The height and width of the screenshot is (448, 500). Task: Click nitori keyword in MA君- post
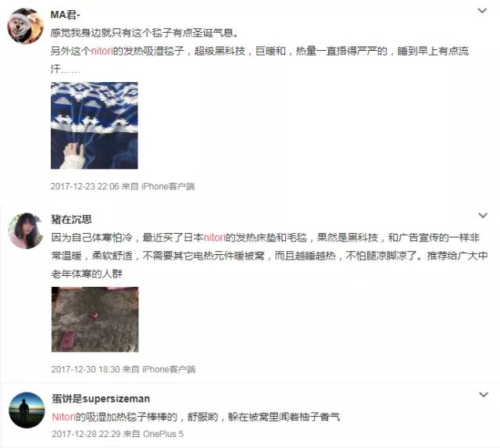tap(102, 51)
